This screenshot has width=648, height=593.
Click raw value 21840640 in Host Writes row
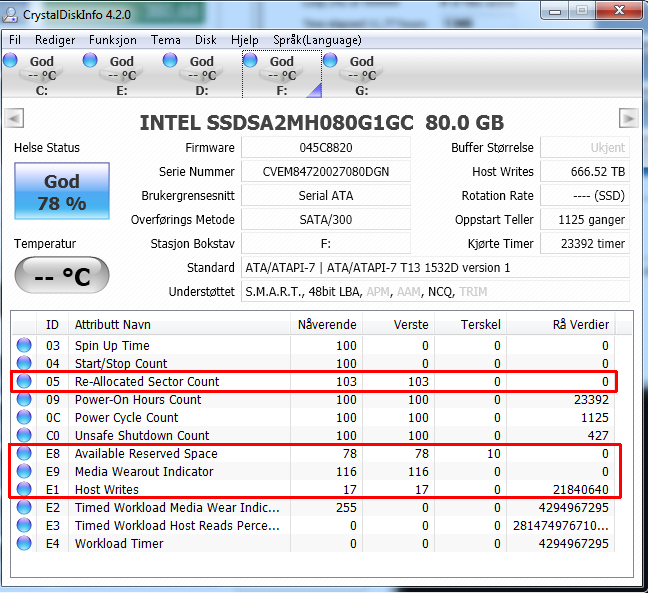coord(581,490)
